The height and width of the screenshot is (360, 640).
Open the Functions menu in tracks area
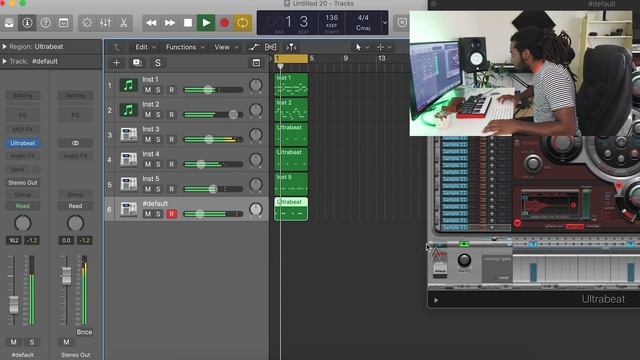tap(185, 47)
